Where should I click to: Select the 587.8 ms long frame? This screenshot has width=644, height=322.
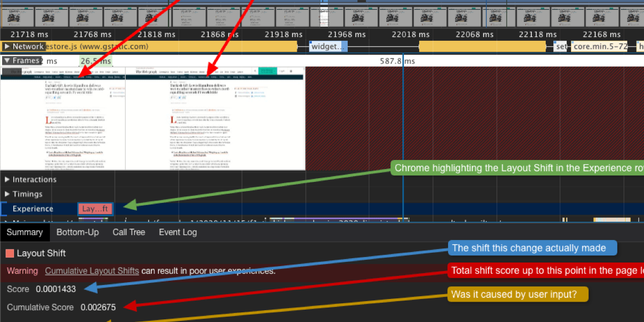(x=397, y=61)
